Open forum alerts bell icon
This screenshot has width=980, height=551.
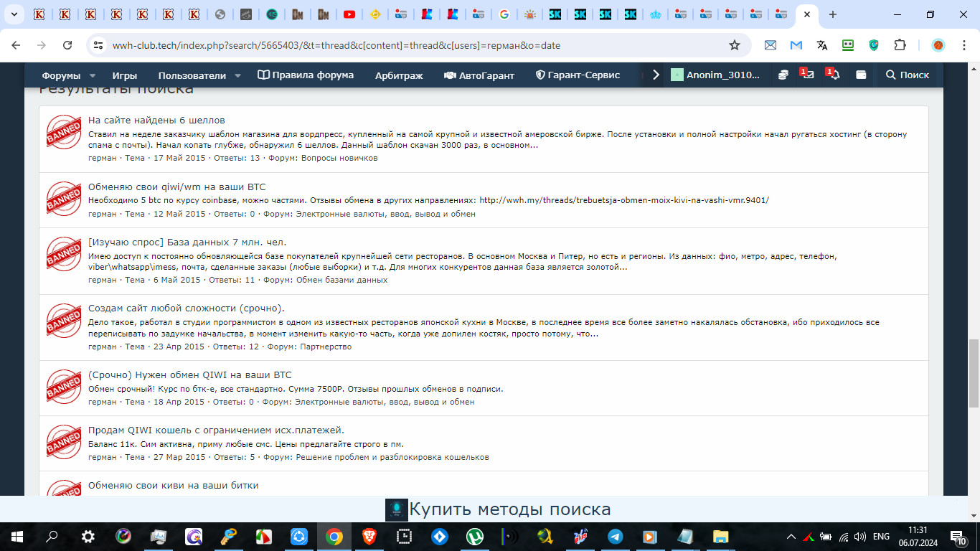(x=834, y=75)
